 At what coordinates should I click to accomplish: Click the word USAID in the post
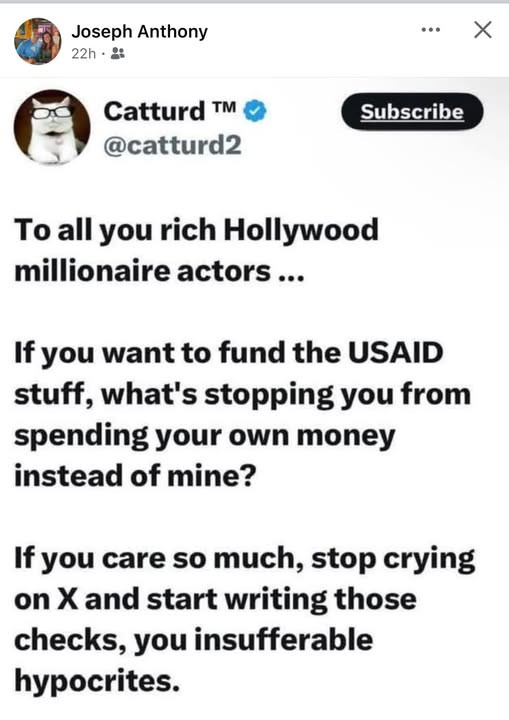396,353
